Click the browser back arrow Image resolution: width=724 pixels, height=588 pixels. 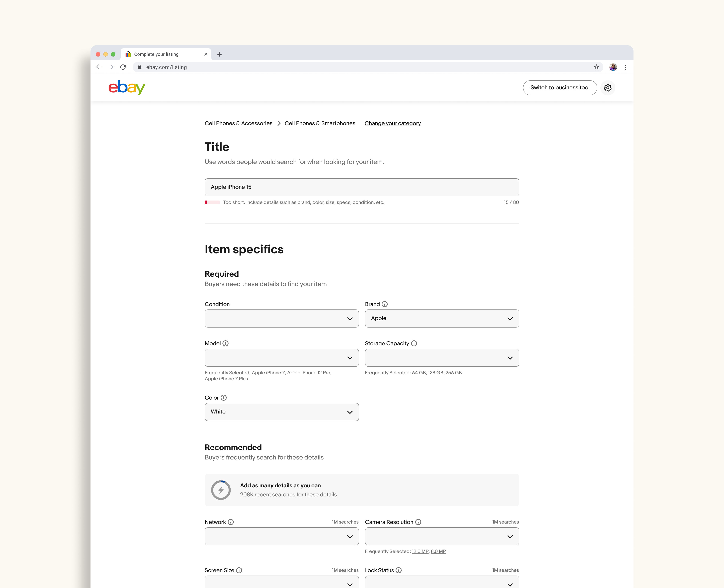point(99,67)
